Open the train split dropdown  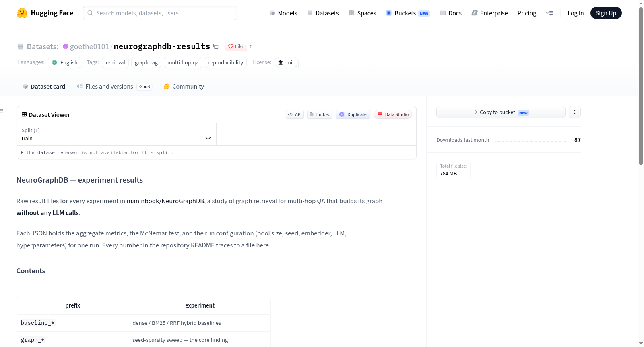tap(116, 134)
